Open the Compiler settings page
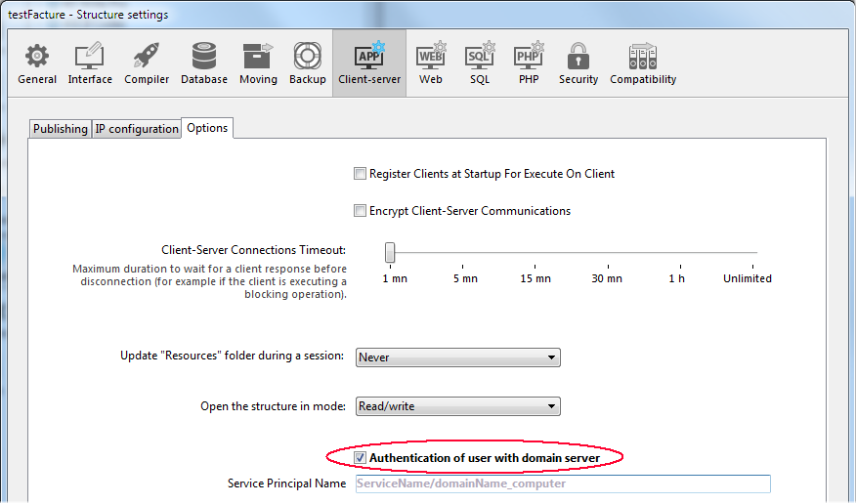The image size is (856, 504). (147, 63)
